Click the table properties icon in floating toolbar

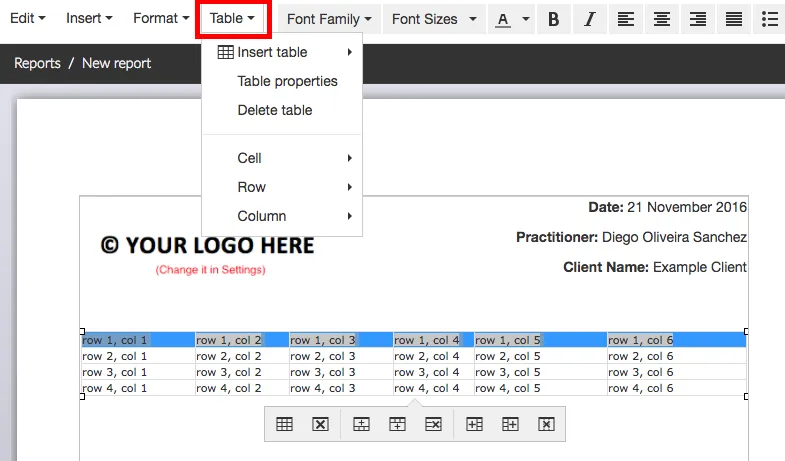click(284, 424)
